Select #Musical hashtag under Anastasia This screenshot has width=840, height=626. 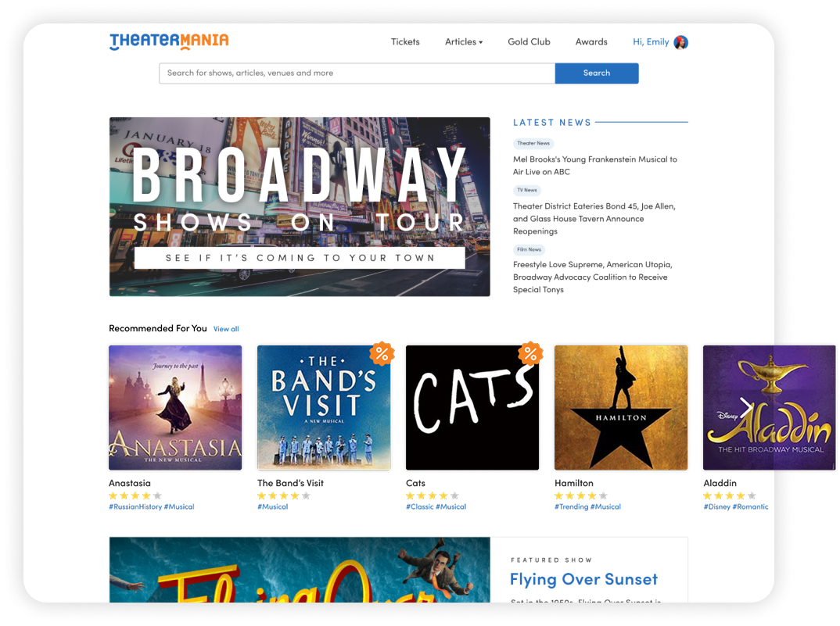tap(179, 506)
